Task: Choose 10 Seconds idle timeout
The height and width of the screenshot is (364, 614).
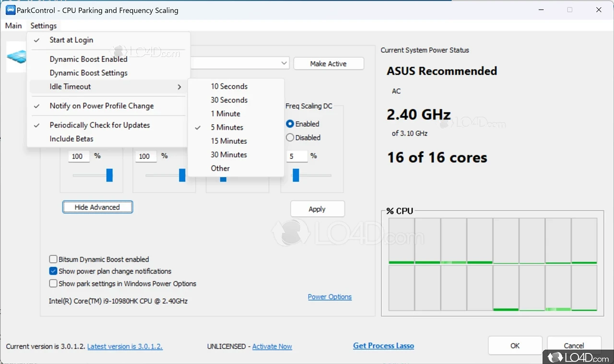Action: 236,86
